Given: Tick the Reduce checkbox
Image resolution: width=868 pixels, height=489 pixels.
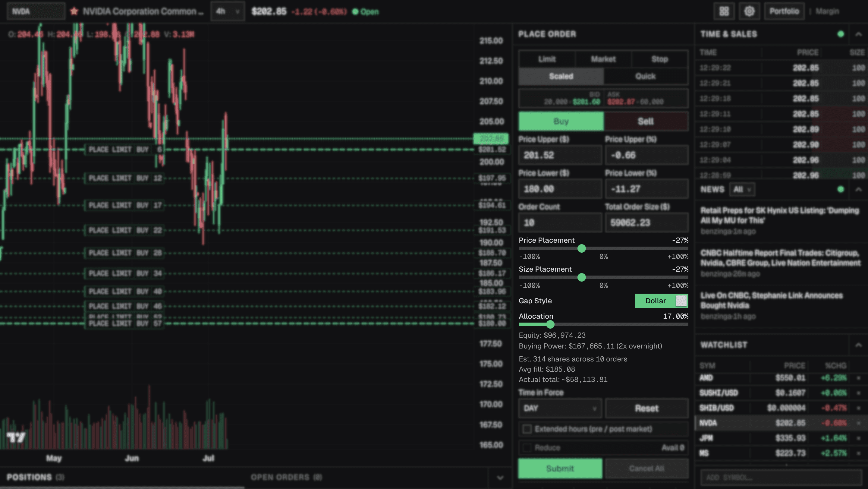Looking at the screenshot, I should pyautogui.click(x=527, y=448).
